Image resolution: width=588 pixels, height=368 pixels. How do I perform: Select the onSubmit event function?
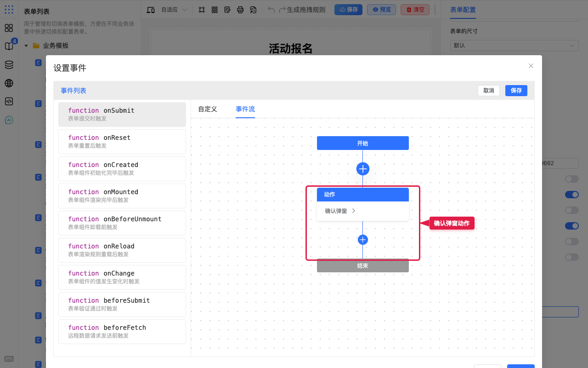[x=122, y=115]
